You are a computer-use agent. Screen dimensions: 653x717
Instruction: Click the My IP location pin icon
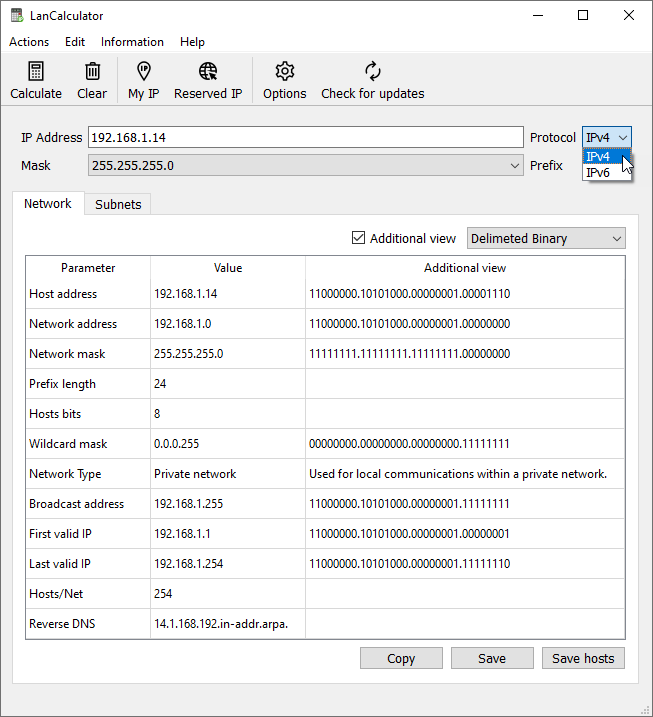(x=144, y=72)
